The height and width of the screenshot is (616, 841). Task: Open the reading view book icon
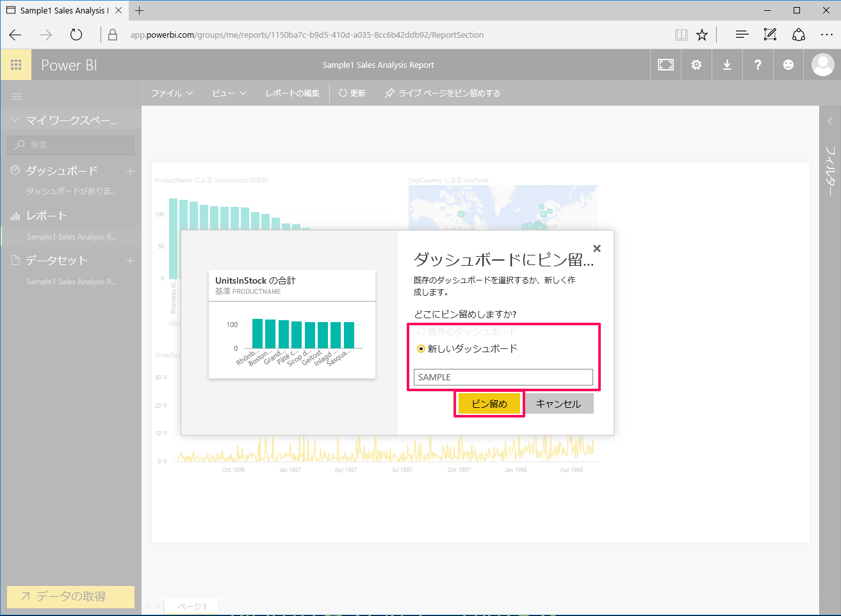682,35
